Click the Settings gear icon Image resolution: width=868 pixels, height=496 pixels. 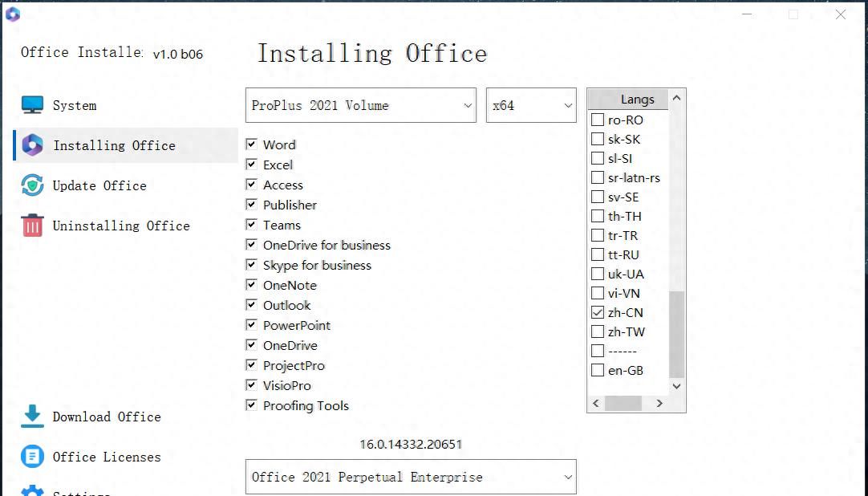coord(30,491)
